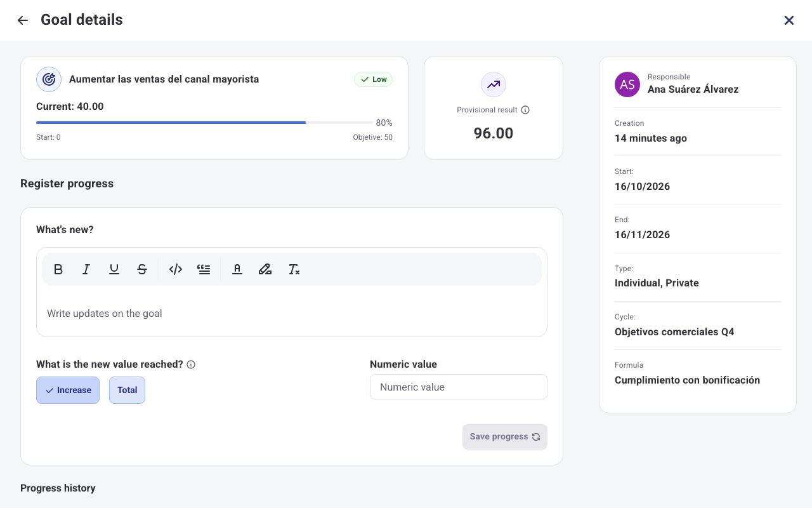Click the AS responsible avatar
The image size is (812, 508).
pos(627,84)
